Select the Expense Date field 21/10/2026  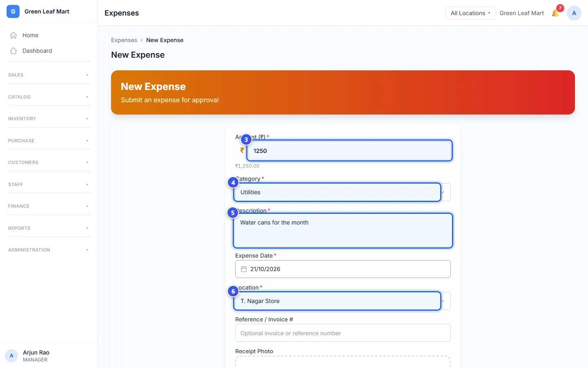click(343, 269)
